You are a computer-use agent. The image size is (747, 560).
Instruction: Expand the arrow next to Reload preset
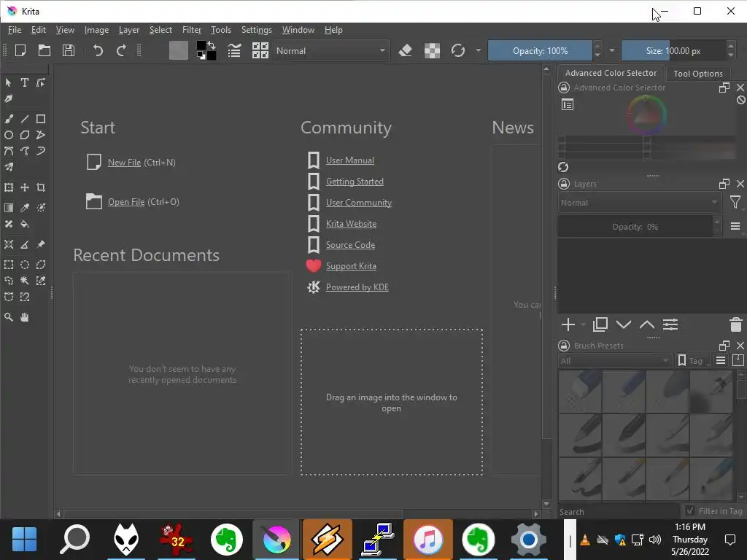[478, 50]
